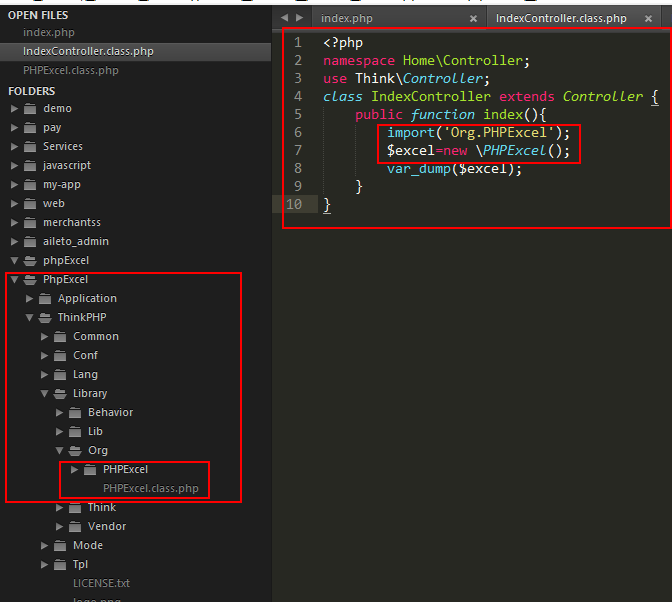Place cursor on the import('Org.PHPExcel') line
Viewport: 672px width, 602px height.
click(478, 133)
